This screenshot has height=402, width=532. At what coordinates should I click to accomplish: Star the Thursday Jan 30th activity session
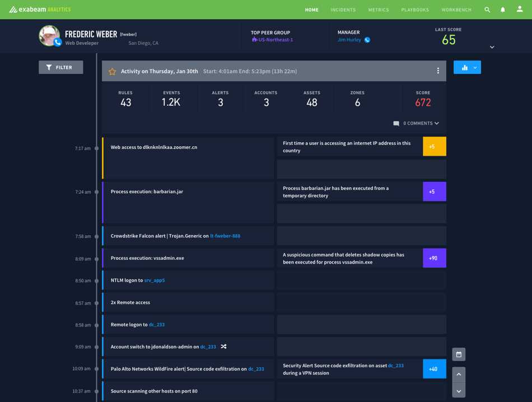pos(113,72)
